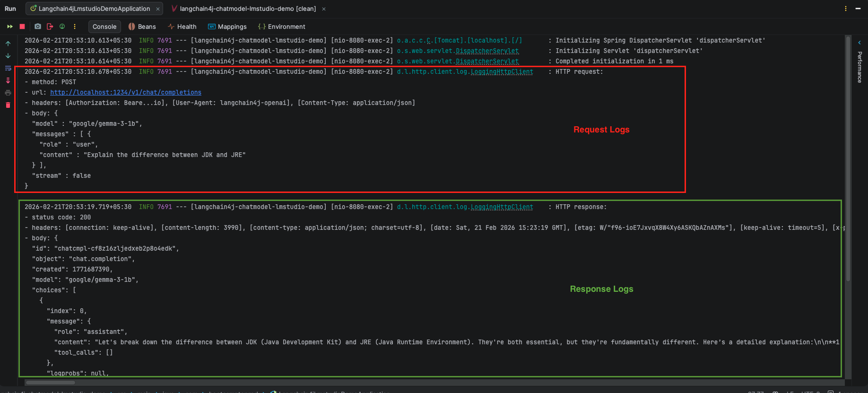
Task: Click the "role": "assistant" line
Action: (91, 332)
